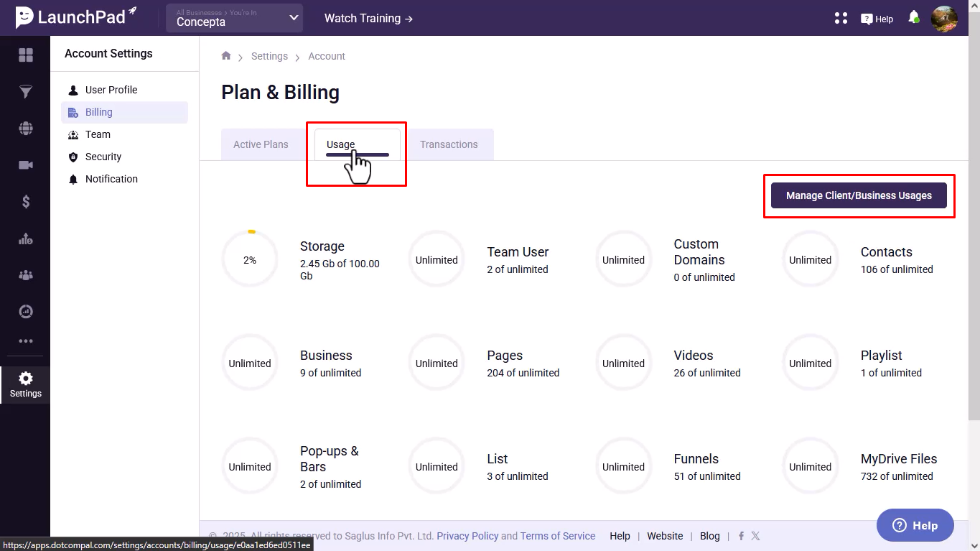Viewport: 980px width, 551px height.
Task: Click the footer Help link
Action: coord(620,536)
